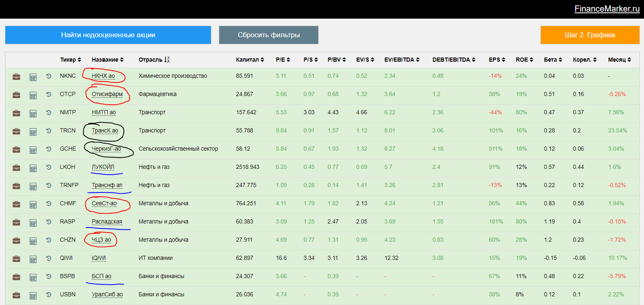Click the briefcase icon in the RASP row
644x305 pixels.
pos(16,222)
